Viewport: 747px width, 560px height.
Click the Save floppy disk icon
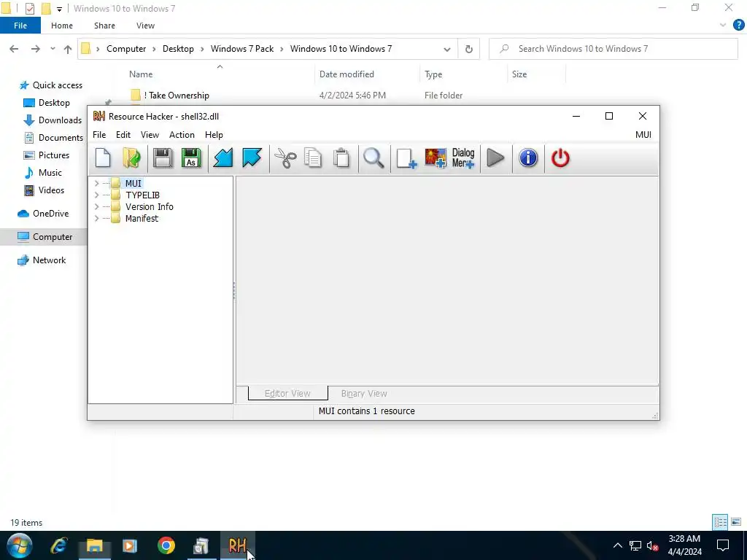click(x=163, y=158)
